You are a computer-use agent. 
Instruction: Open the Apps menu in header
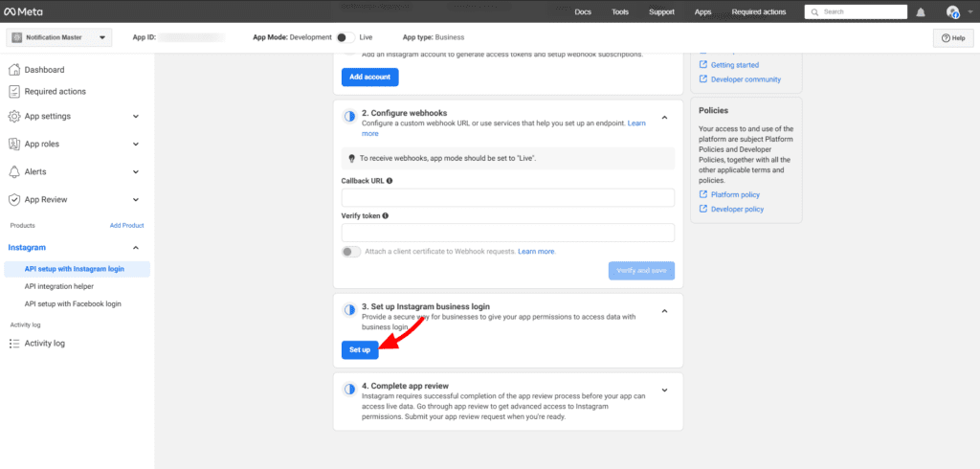pyautogui.click(x=703, y=11)
